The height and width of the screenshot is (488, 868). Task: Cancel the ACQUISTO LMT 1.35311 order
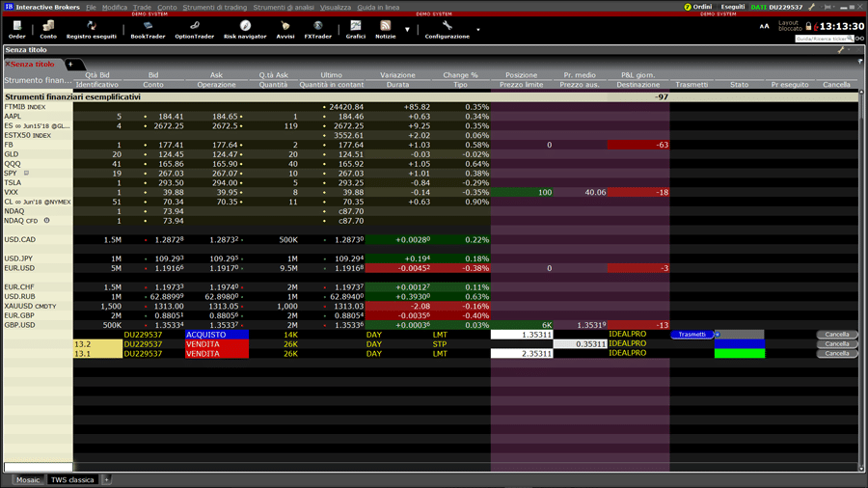836,335
